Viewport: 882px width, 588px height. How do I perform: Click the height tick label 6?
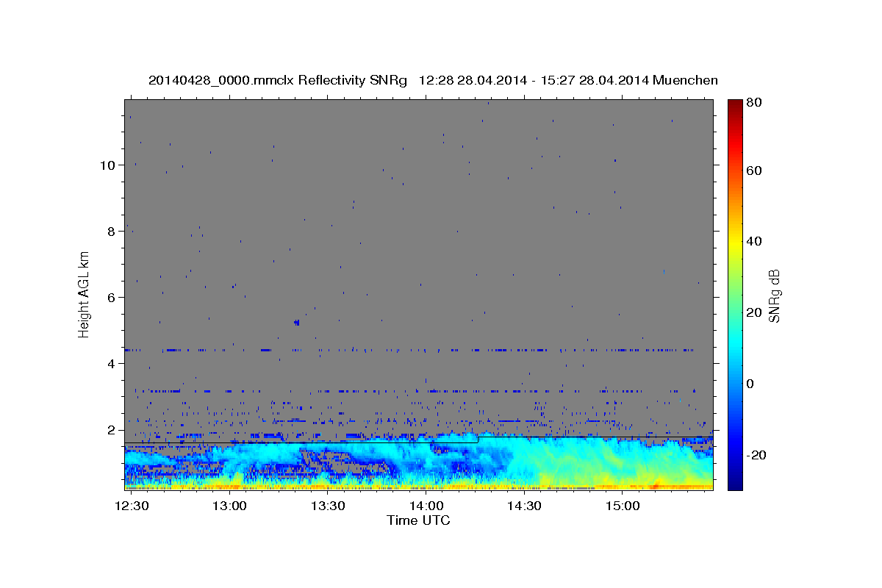point(111,297)
